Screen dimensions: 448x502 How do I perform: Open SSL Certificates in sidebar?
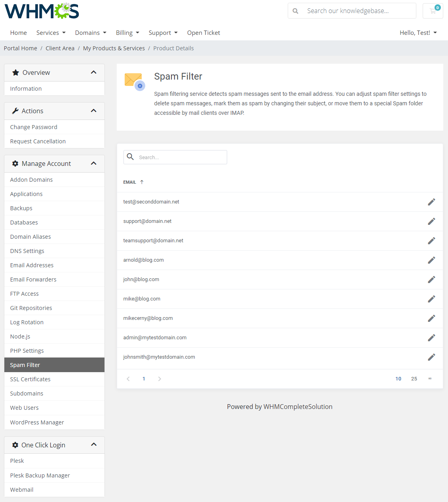(54, 379)
